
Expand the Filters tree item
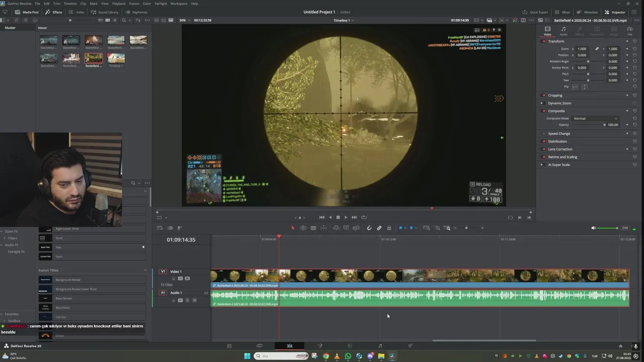coord(5,238)
